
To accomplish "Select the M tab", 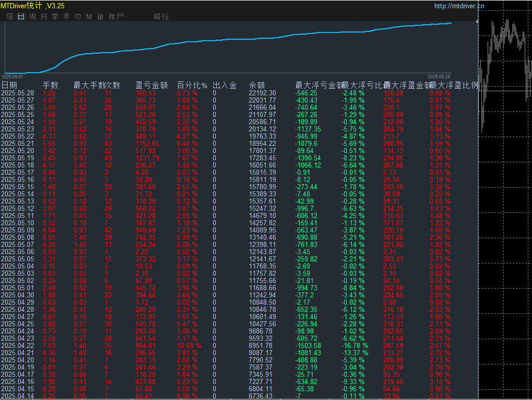I will point(89,16).
